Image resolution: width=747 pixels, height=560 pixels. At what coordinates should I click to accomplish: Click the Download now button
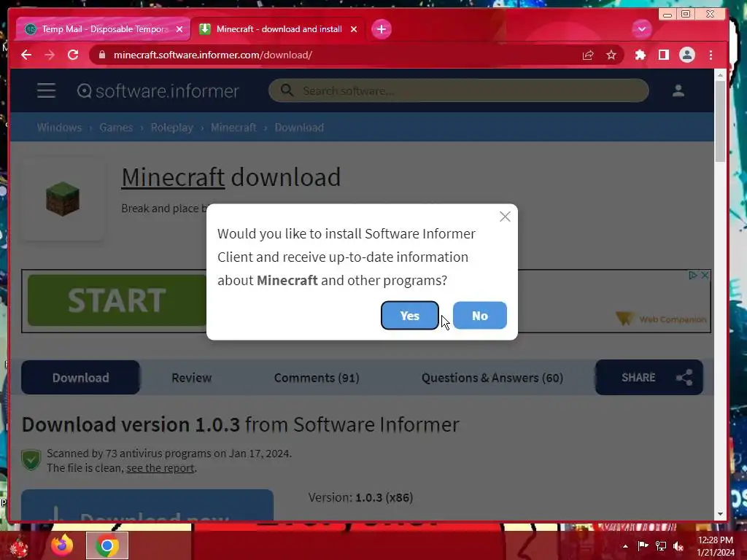147,505
